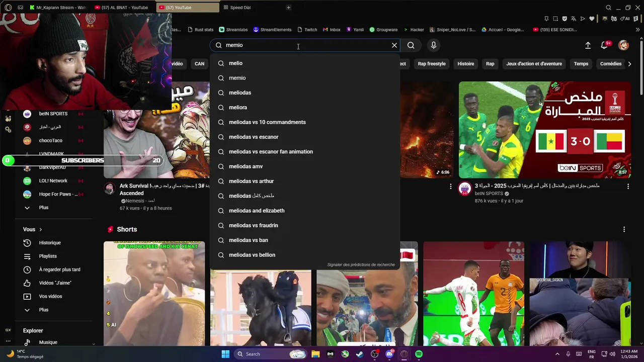Image resolution: width=644 pixels, height=362 pixels.
Task: Select the 'memio' search suggestion
Action: coord(305,78)
